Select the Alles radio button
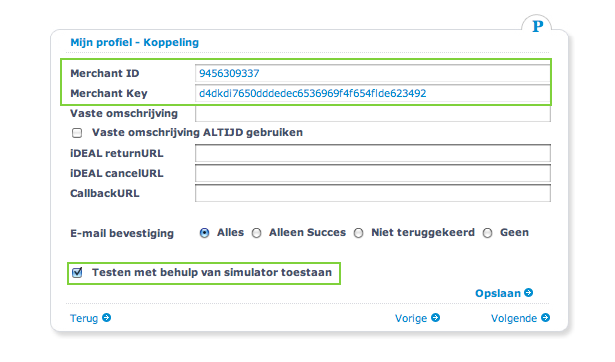This screenshot has width=615, height=362. 204,233
